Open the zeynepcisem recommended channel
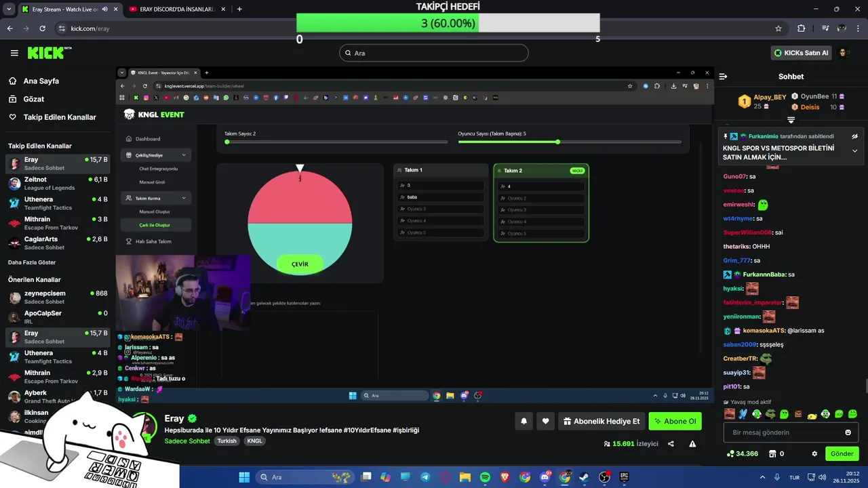Viewport: 868px width, 488px height. pyautogui.click(x=56, y=298)
